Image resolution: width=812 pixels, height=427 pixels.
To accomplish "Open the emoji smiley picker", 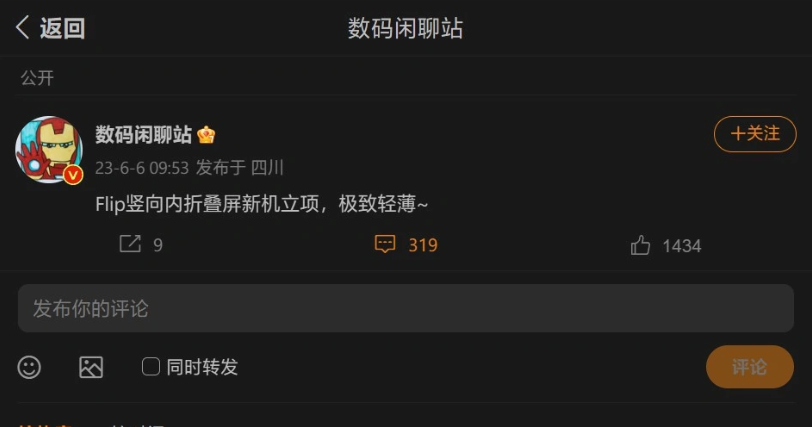I will [29, 367].
